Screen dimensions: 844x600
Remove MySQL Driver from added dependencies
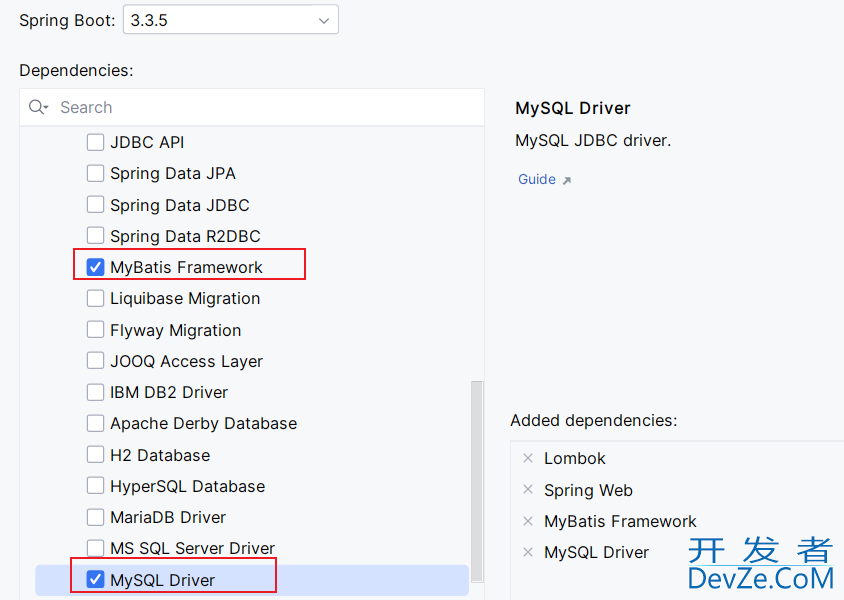[x=528, y=552]
